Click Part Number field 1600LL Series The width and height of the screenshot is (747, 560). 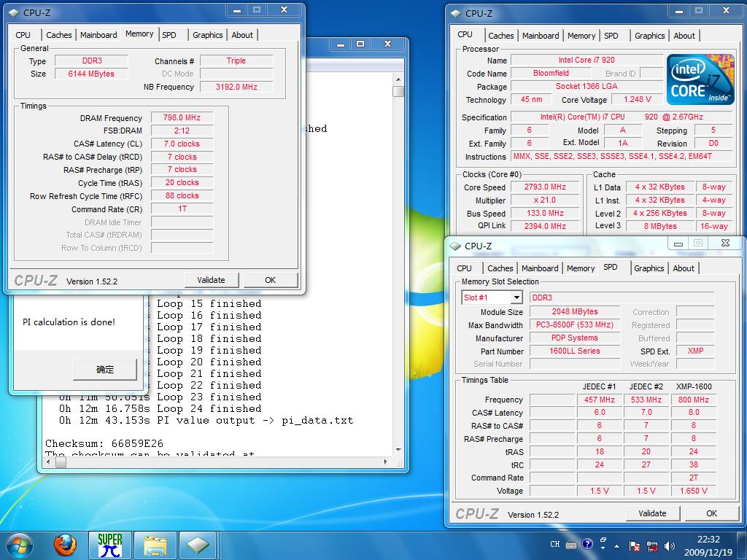(575, 351)
